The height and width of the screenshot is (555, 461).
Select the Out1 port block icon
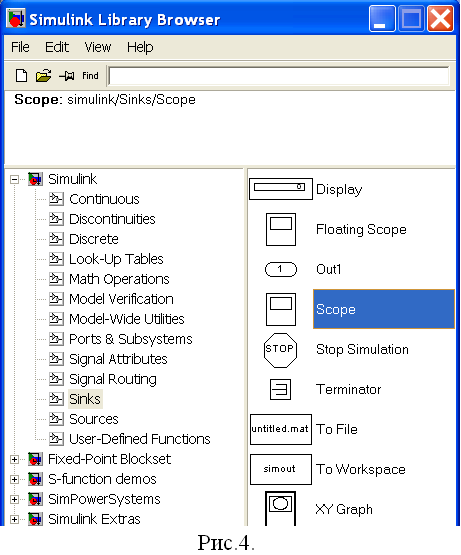tap(281, 269)
